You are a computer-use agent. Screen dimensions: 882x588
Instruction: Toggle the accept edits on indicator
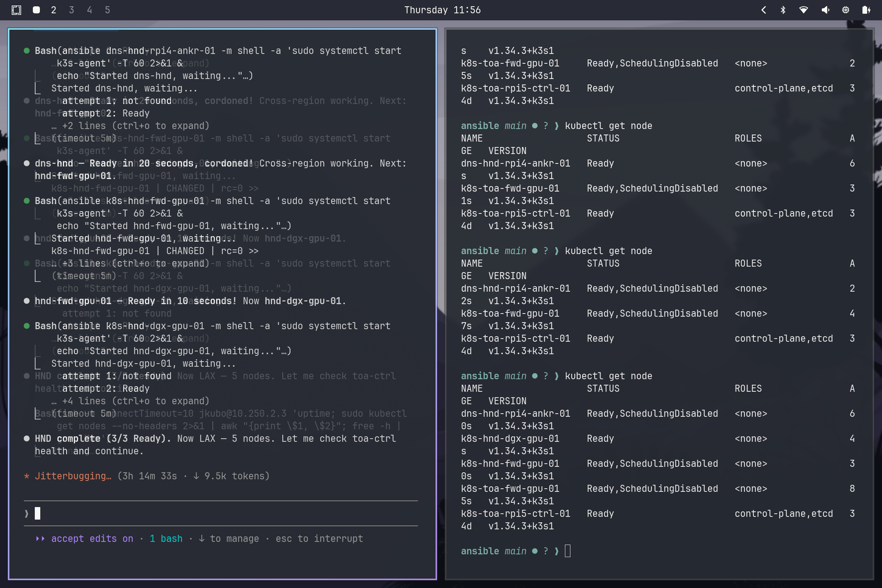click(92, 539)
